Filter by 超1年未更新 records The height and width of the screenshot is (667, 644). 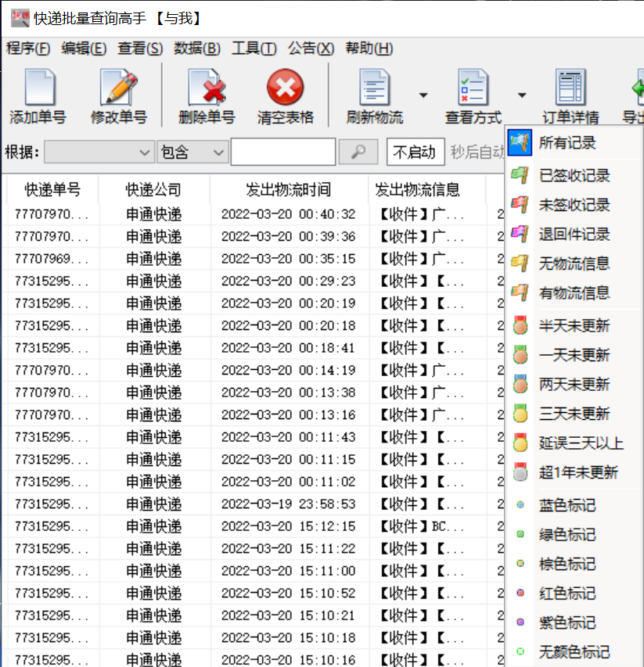pyautogui.click(x=574, y=472)
